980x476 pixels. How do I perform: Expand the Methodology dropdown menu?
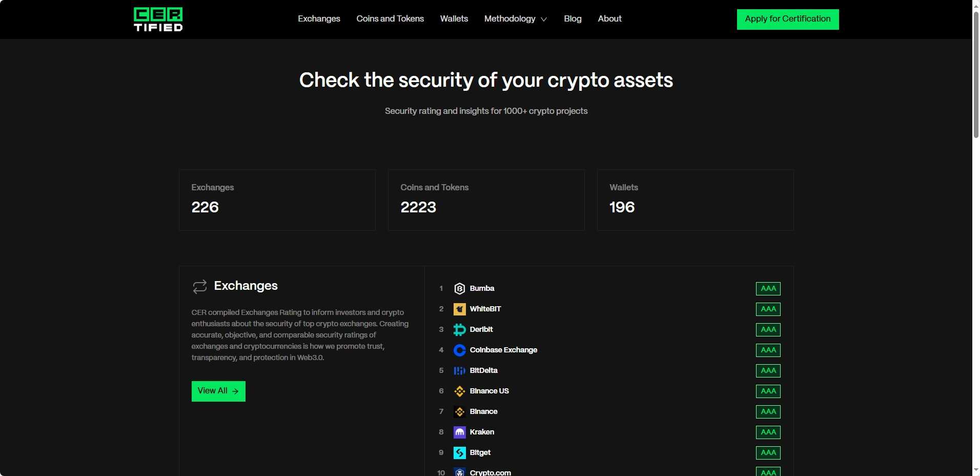click(x=515, y=19)
